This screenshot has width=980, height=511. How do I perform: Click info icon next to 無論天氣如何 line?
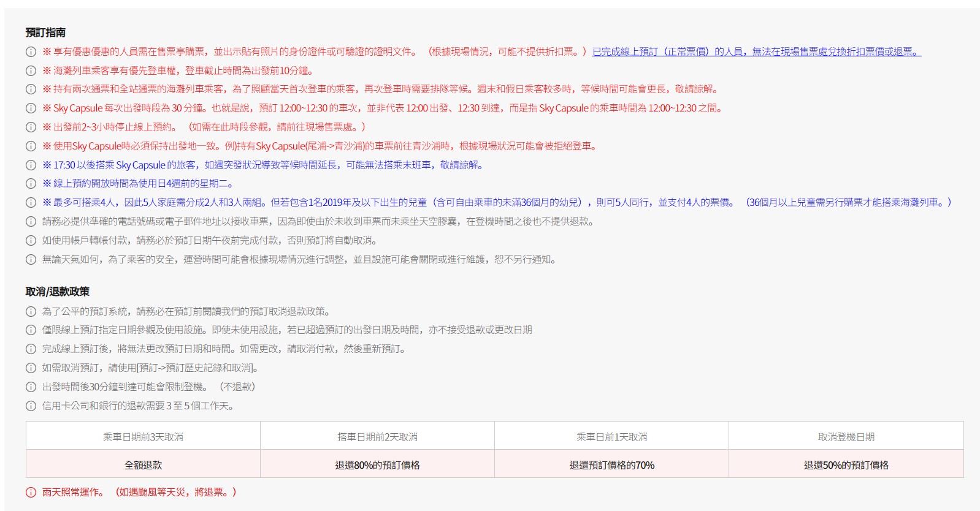pyautogui.click(x=31, y=260)
